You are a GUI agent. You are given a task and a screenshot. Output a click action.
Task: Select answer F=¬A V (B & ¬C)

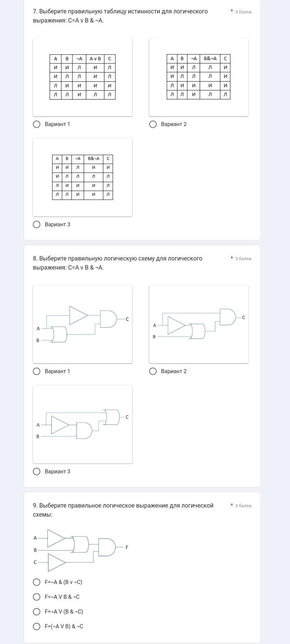pyautogui.click(x=37, y=612)
